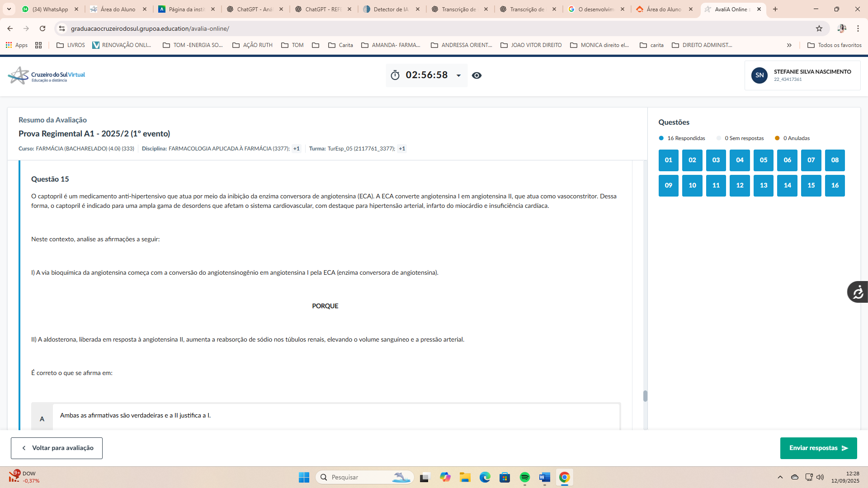Open question 09
Viewport: 868px width, 488px height.
click(668, 186)
